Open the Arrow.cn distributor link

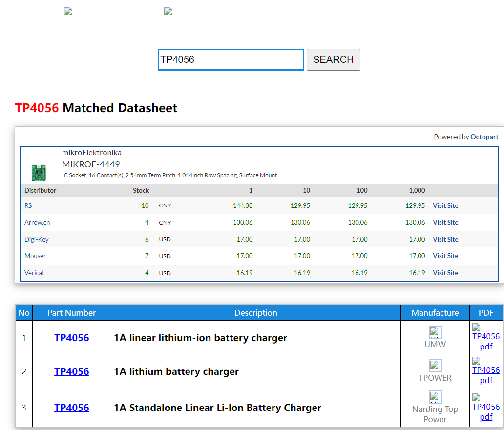pos(37,222)
